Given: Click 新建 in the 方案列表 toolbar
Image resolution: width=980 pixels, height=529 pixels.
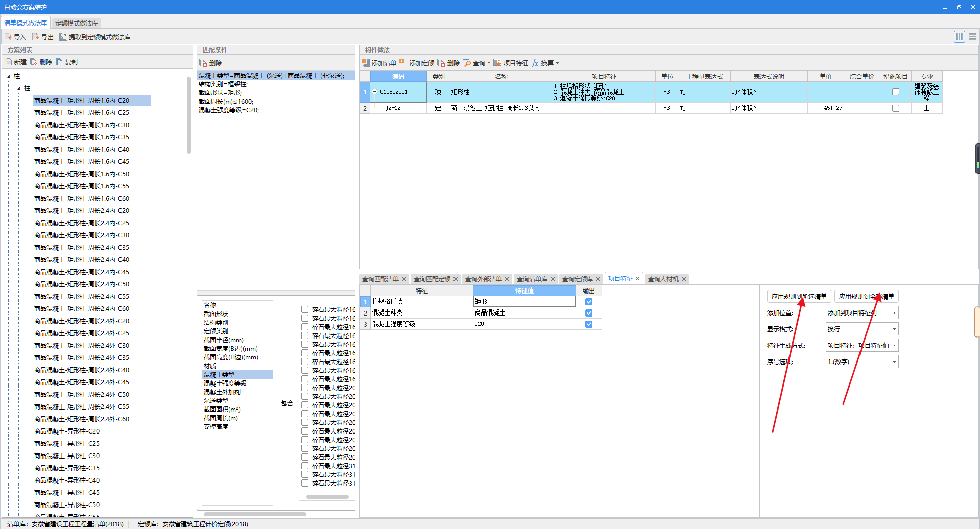Looking at the screenshot, I should click(15, 62).
